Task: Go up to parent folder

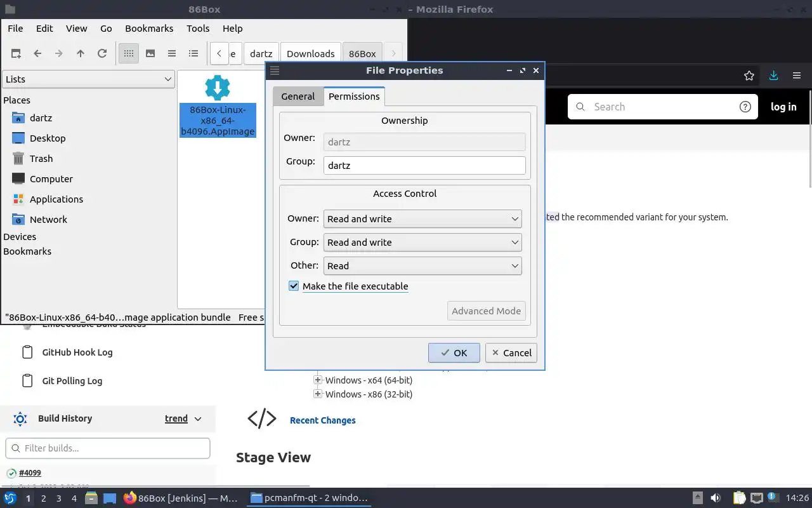Action: pos(81,53)
